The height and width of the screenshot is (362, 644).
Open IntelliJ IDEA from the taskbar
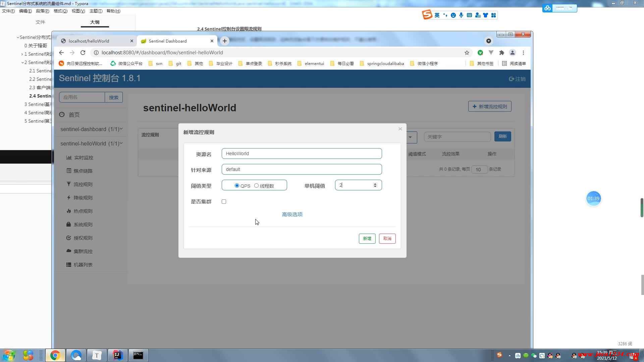(117, 355)
